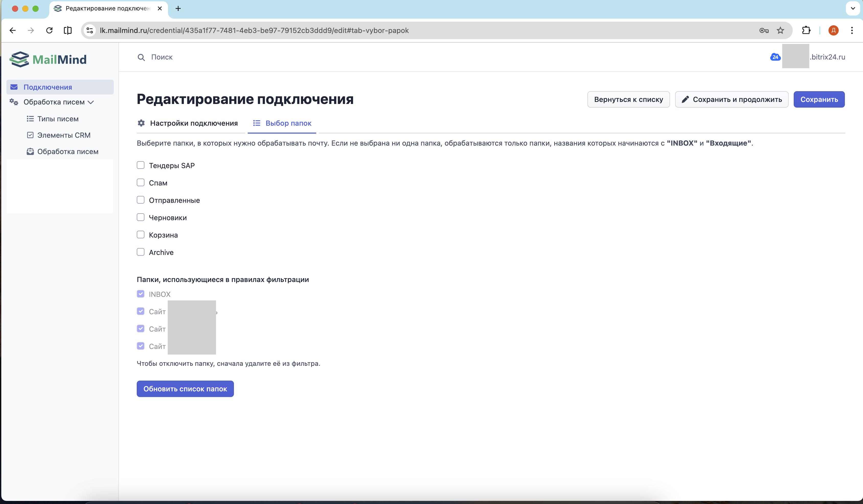Viewport: 863px width, 504px height.
Task: Focus the Поиск search field
Action: [162, 57]
